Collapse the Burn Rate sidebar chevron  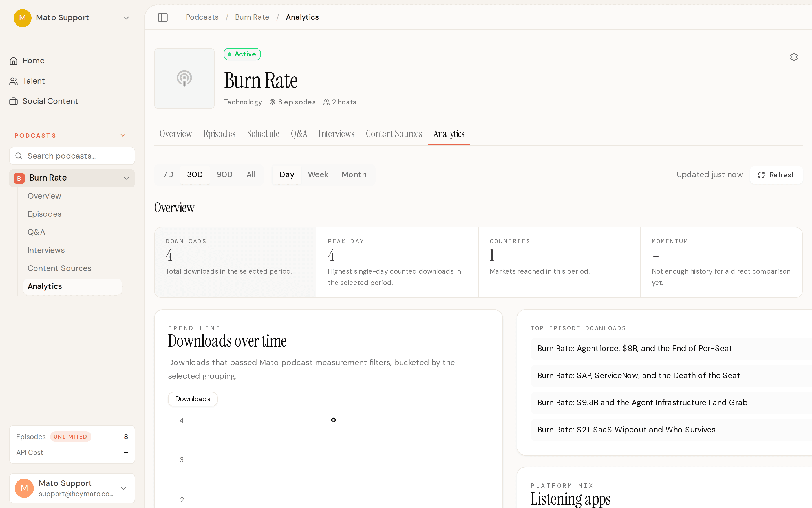[x=126, y=178]
